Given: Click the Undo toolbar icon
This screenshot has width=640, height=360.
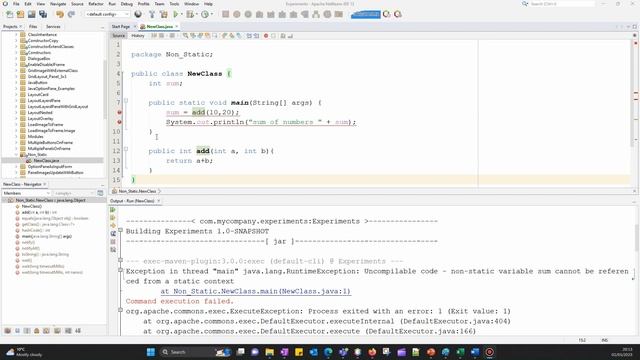Looking at the screenshot, I should tap(60, 14).
